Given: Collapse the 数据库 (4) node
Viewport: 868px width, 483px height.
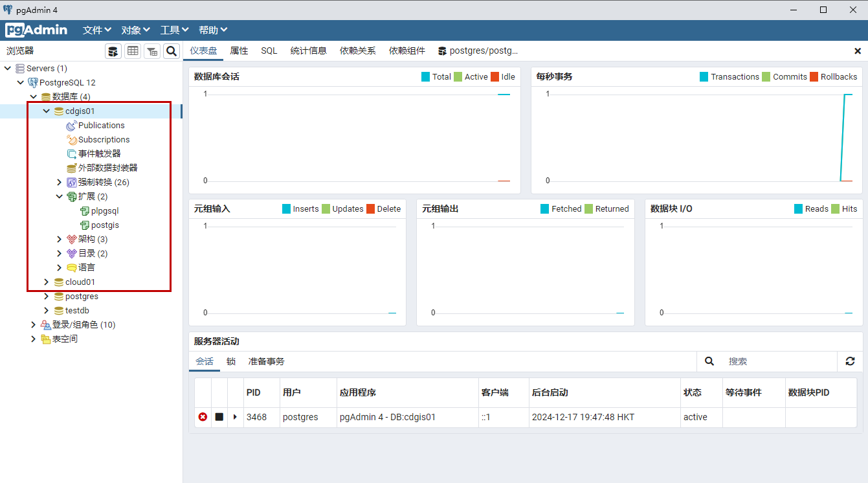Looking at the screenshot, I should (34, 96).
